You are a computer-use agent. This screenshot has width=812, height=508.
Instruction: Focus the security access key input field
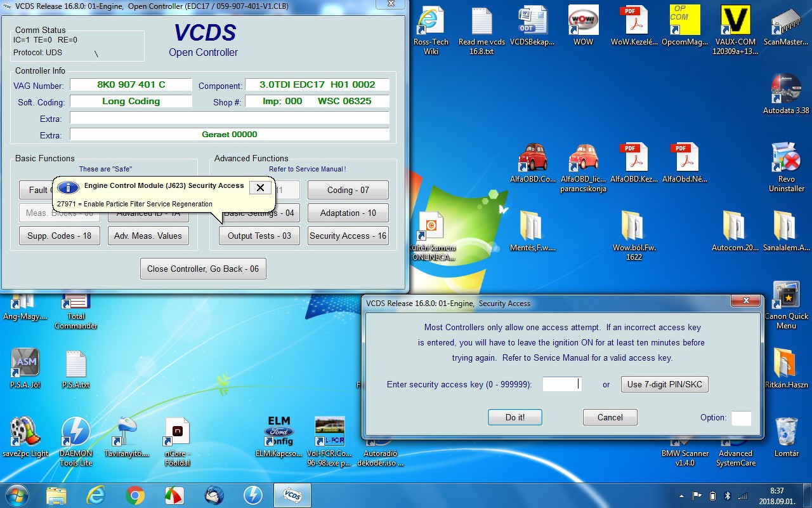[562, 384]
